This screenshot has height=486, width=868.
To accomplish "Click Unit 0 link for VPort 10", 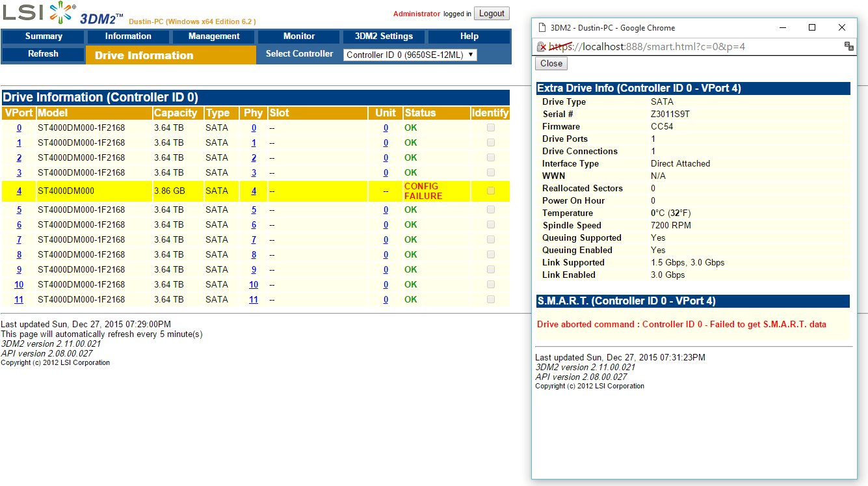I will [x=386, y=284].
